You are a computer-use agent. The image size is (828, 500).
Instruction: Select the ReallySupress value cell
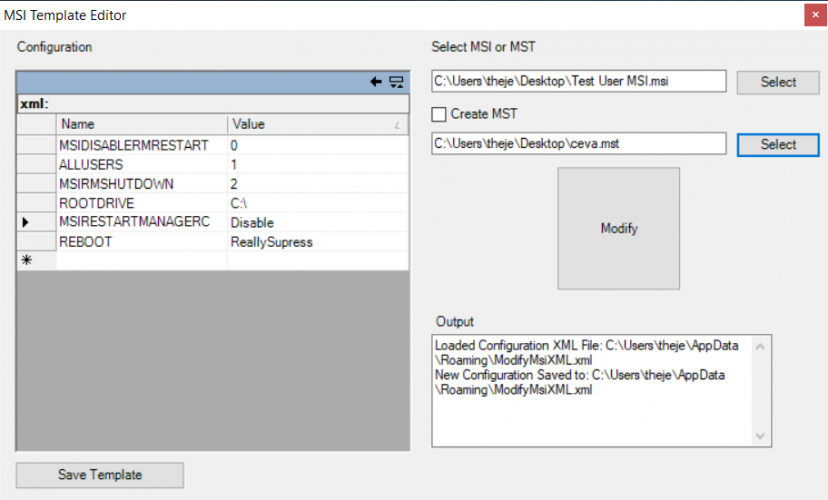[317, 241]
